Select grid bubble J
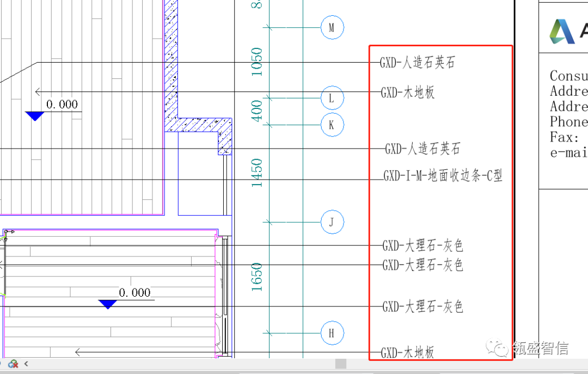Image resolution: width=588 pixels, height=374 pixels. [x=332, y=222]
